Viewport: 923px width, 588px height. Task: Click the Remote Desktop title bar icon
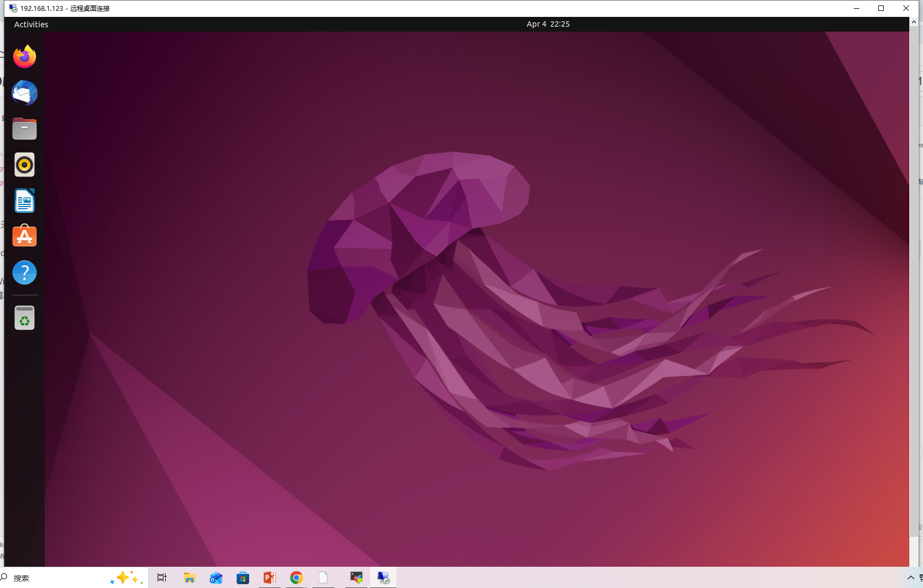pyautogui.click(x=13, y=8)
